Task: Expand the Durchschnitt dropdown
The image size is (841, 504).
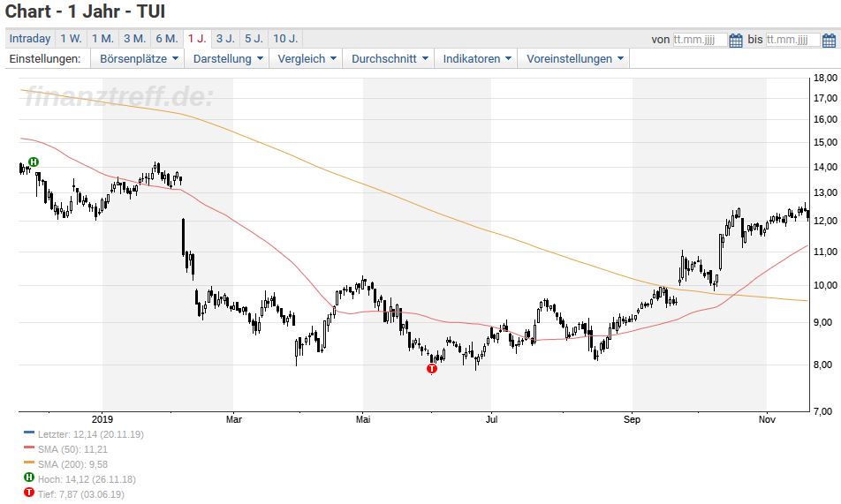Action: 390,59
